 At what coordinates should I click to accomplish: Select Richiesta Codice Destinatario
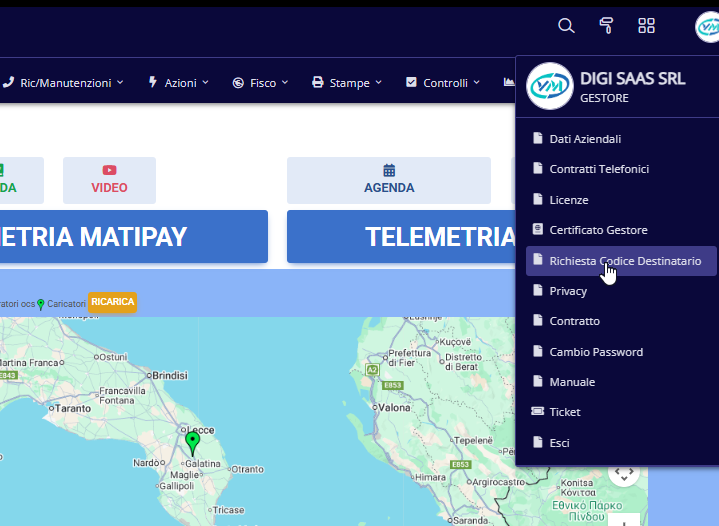(x=621, y=261)
